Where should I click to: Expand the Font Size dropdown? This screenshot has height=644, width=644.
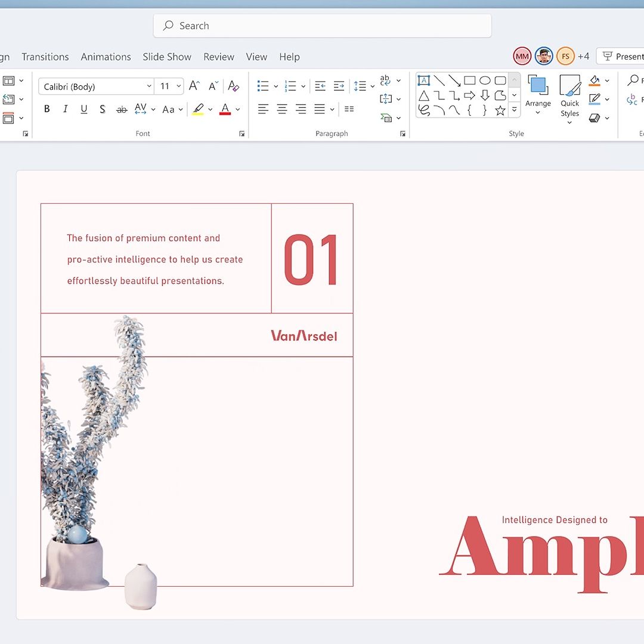point(178,86)
